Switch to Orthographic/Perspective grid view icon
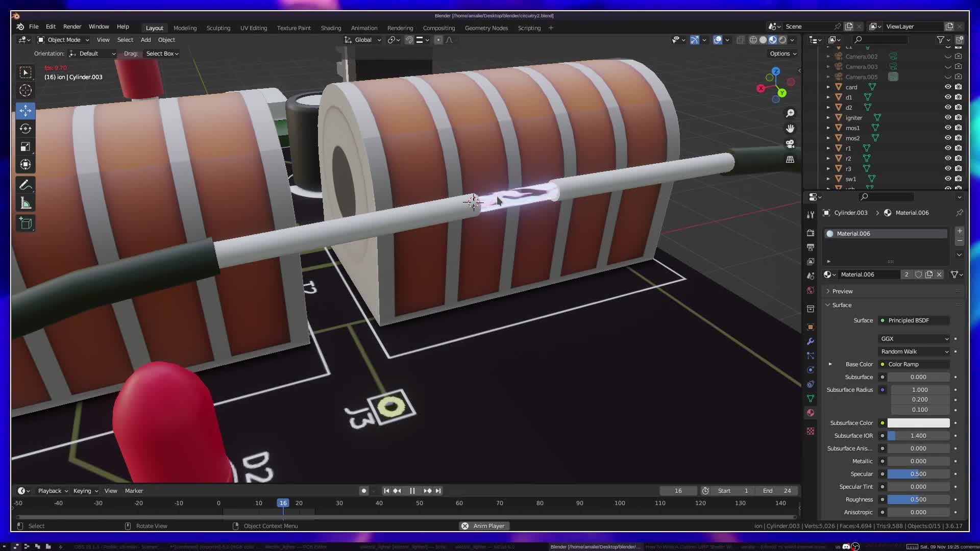 click(790, 159)
